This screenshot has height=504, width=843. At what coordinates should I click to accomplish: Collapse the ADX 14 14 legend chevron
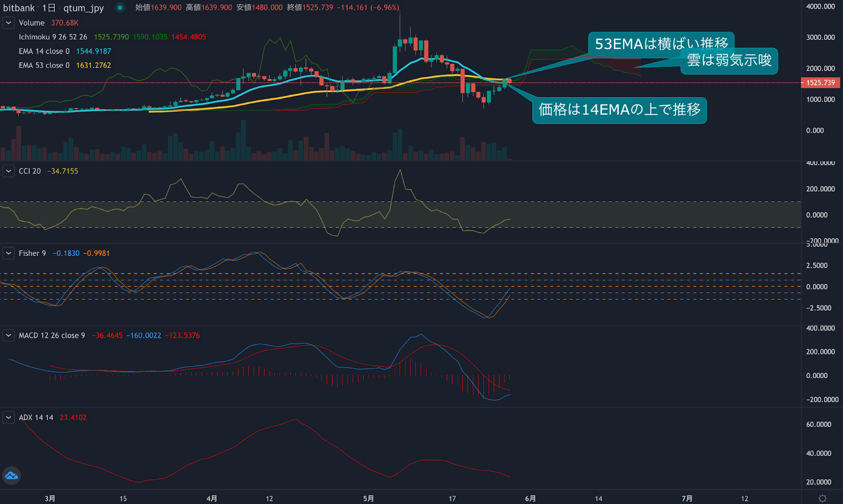8,418
